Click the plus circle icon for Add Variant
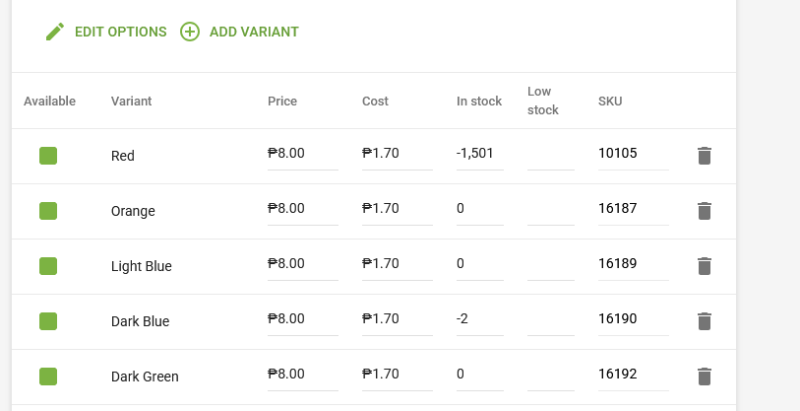This screenshot has width=800, height=411. click(x=190, y=32)
